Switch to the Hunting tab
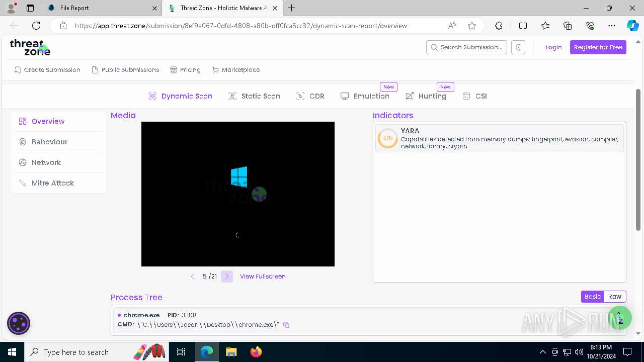Viewport: 644px width, 362px height. 426,96
